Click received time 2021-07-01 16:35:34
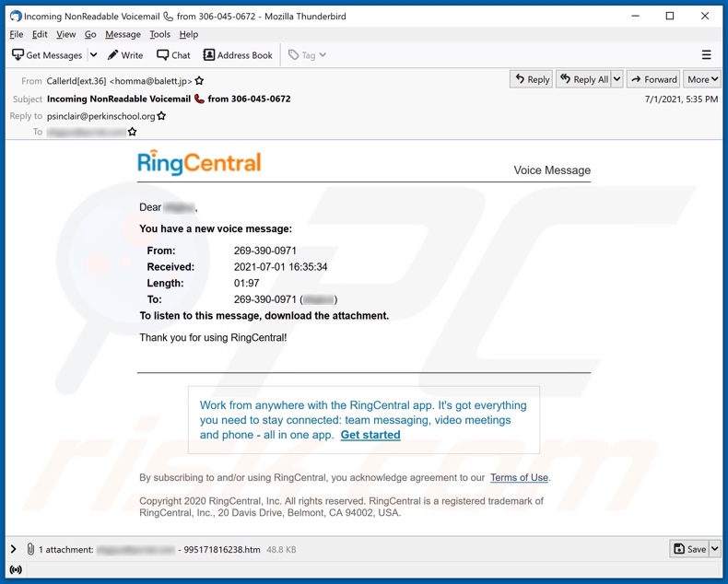Viewport: 728px width, 584px height. [x=280, y=267]
